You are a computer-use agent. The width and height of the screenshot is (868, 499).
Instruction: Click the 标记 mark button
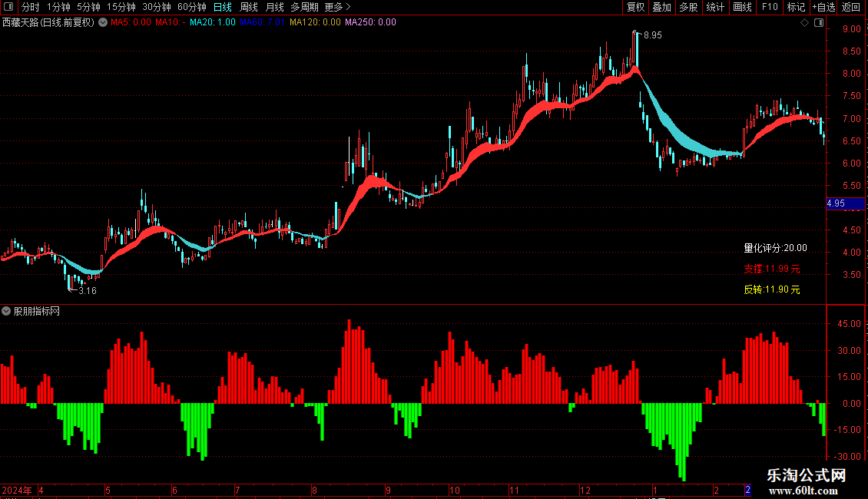coord(796,7)
